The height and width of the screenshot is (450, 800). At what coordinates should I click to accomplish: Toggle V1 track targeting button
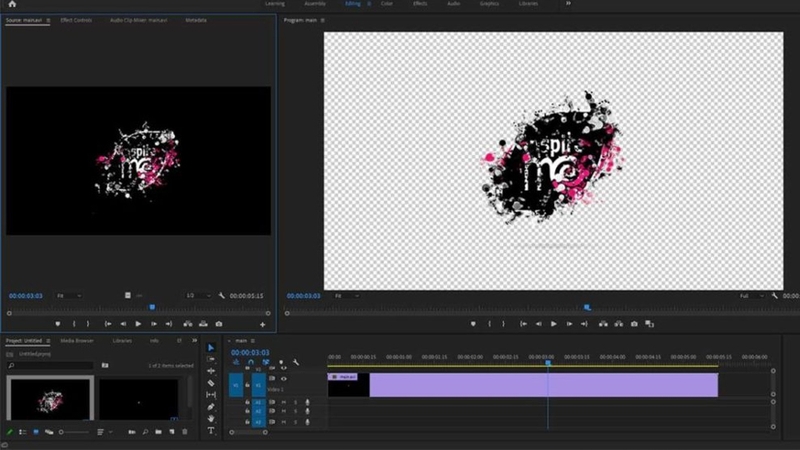pyautogui.click(x=258, y=385)
